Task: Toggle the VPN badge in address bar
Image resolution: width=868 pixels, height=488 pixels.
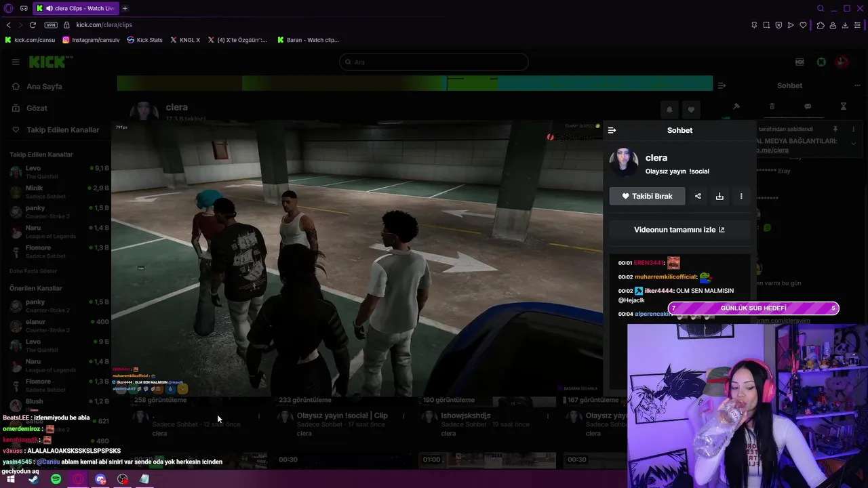Action: coord(51,25)
